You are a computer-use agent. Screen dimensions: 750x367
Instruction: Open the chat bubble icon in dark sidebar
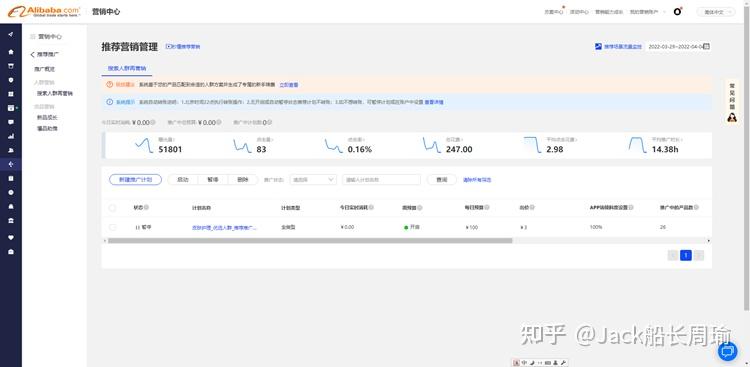tap(11, 122)
